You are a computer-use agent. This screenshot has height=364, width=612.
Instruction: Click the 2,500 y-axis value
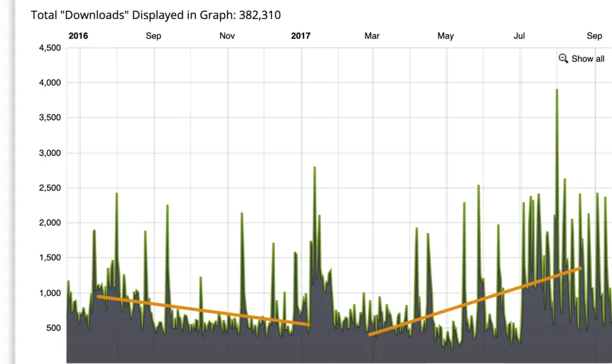click(50, 188)
